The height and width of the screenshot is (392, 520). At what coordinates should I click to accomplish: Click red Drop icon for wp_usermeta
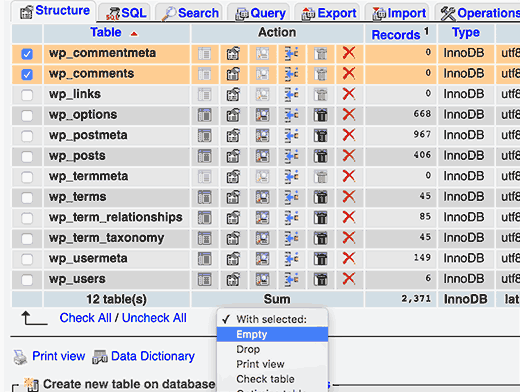pyautogui.click(x=349, y=258)
